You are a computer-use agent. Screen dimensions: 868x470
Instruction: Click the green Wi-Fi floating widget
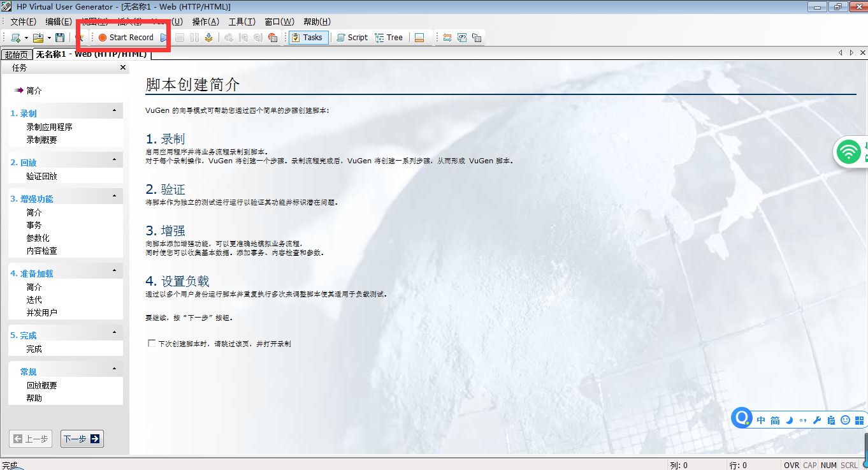848,152
